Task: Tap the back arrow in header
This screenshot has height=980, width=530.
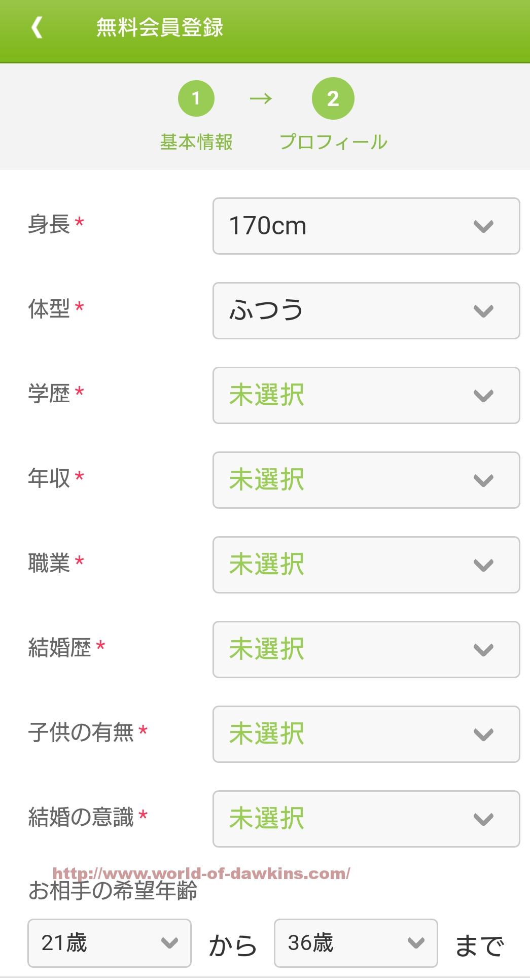Action: pyautogui.click(x=37, y=27)
